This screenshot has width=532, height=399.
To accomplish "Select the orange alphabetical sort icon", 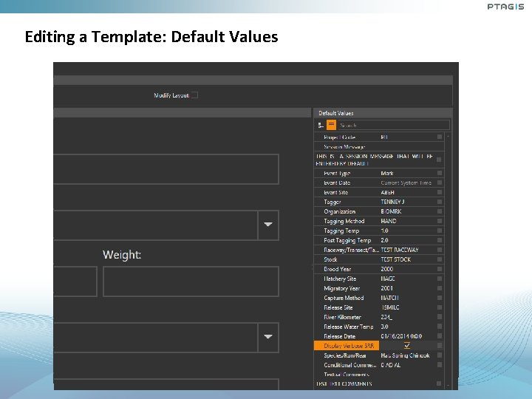I will (331, 125).
